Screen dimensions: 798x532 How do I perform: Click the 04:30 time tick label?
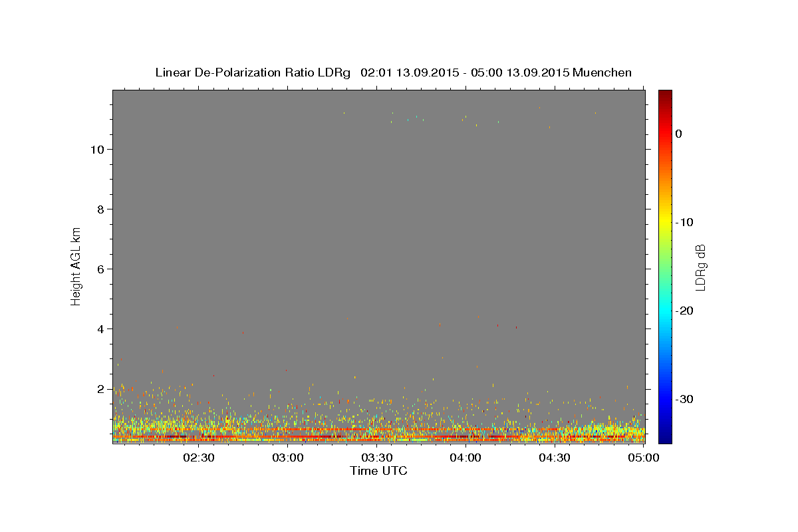tap(555, 458)
